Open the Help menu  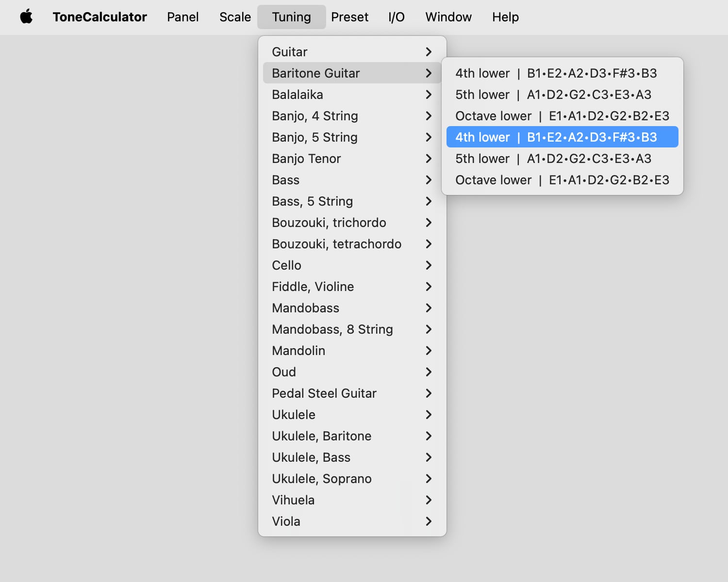505,17
